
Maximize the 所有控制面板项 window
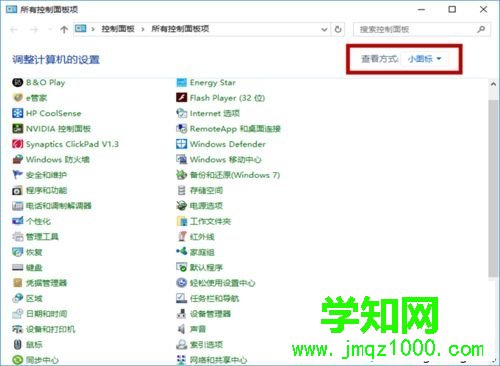[452, 9]
